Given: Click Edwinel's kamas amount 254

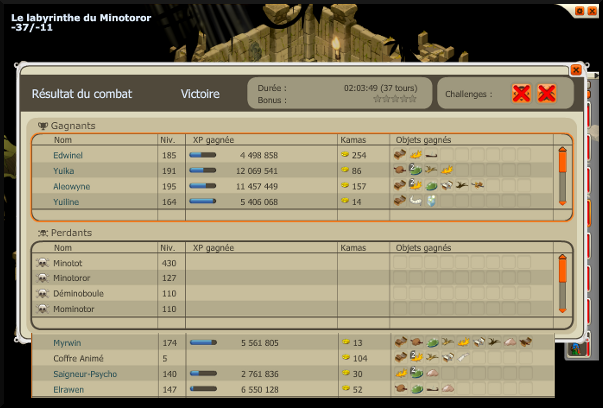Looking at the screenshot, I should (x=359, y=155).
